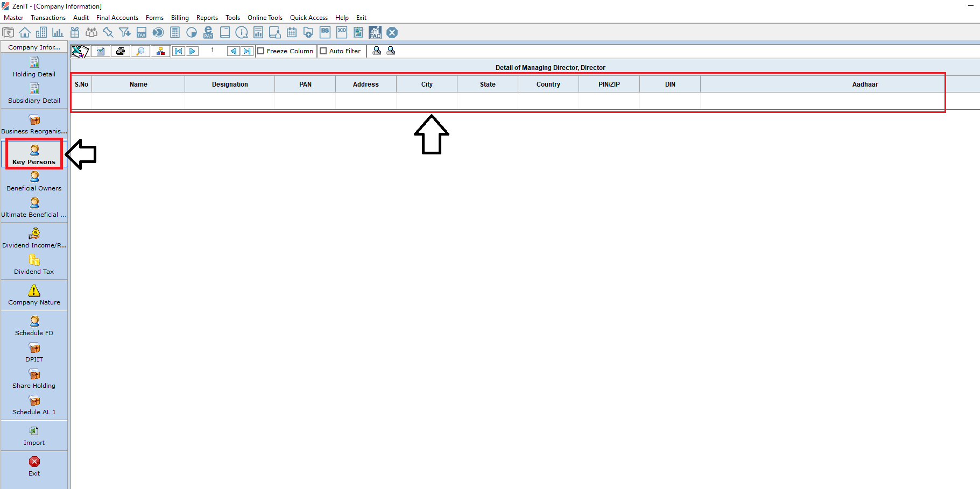Open Business Reorganisation in the sidebar
Viewport: 980px width, 489px height.
(34, 124)
